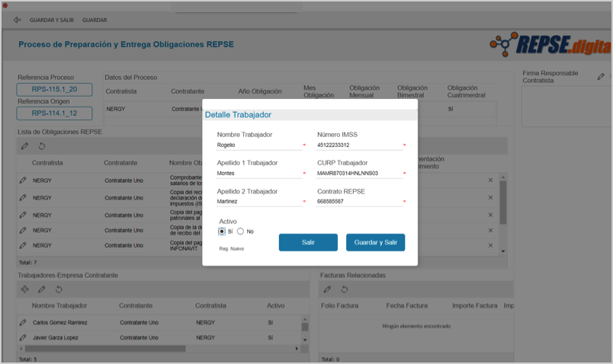
Task: Click the Salir button in dialog
Action: click(308, 242)
